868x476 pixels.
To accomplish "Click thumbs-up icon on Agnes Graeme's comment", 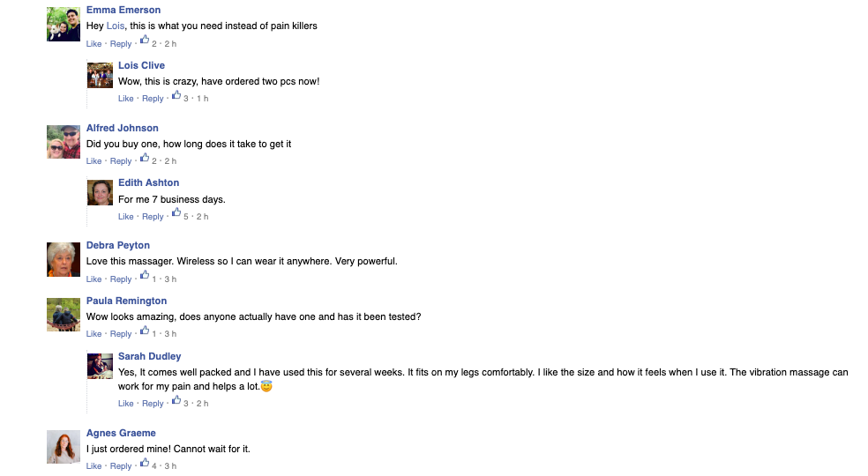I will [145, 462].
